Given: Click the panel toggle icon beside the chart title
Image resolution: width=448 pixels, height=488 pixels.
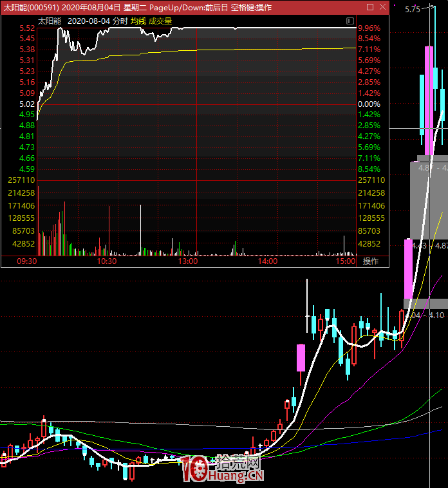Looking at the screenshot, I should tap(350, 21).
